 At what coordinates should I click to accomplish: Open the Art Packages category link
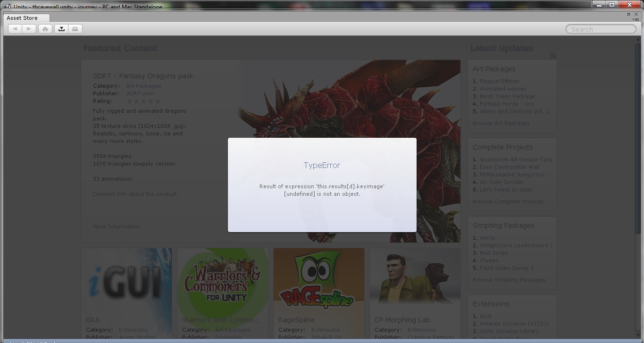click(x=143, y=86)
